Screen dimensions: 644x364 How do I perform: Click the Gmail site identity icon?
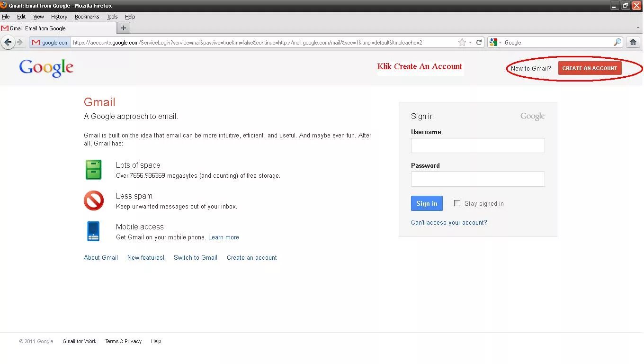36,42
